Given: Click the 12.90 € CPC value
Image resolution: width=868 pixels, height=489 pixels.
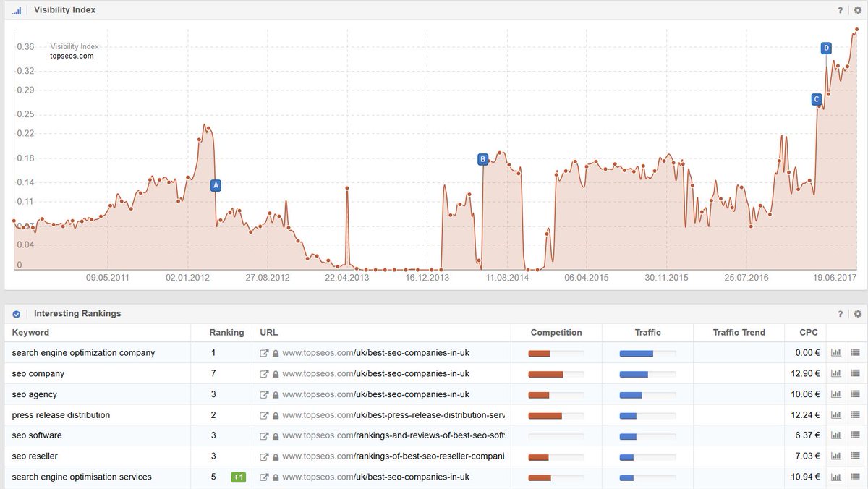Looking at the screenshot, I should 804,374.
